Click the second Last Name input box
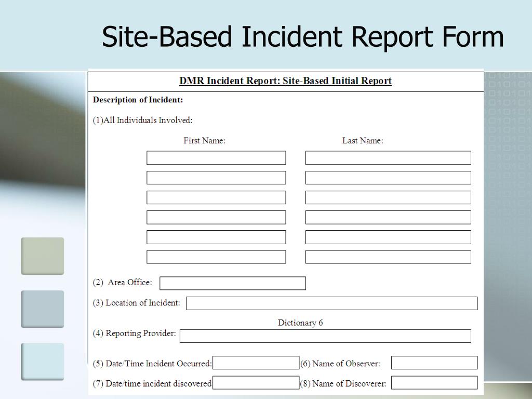 click(x=388, y=178)
